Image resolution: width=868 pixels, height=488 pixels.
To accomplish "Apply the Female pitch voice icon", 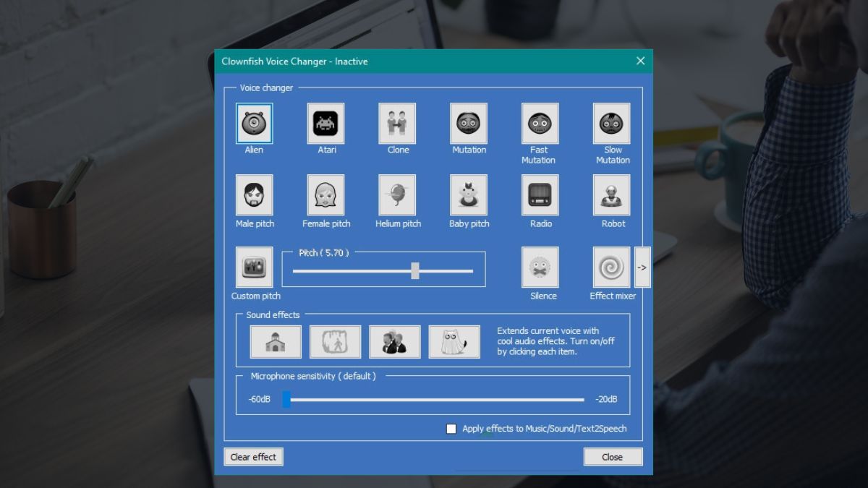I will pyautogui.click(x=325, y=194).
